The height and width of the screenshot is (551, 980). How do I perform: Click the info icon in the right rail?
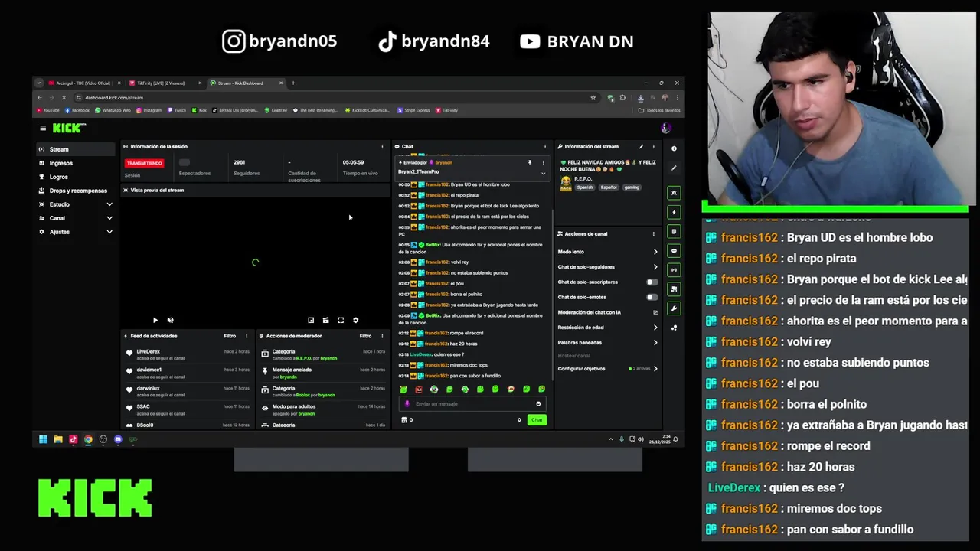click(674, 148)
